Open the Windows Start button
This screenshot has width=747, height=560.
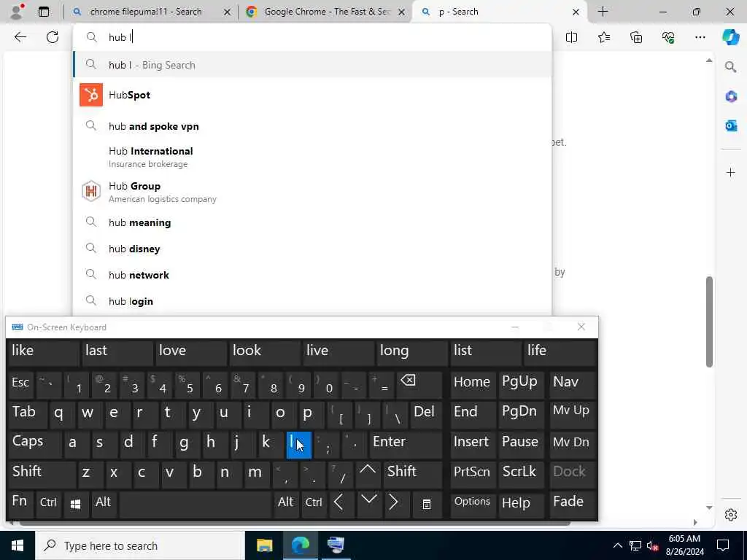[18, 545]
